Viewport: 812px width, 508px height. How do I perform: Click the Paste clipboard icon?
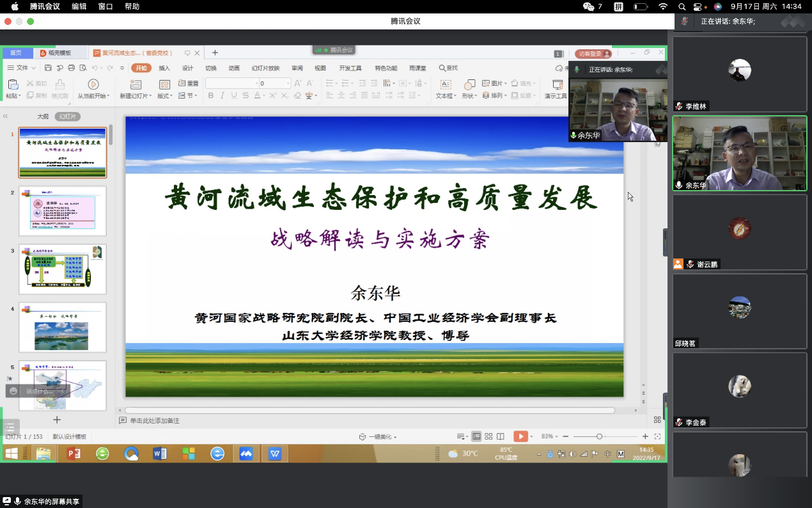[12, 84]
